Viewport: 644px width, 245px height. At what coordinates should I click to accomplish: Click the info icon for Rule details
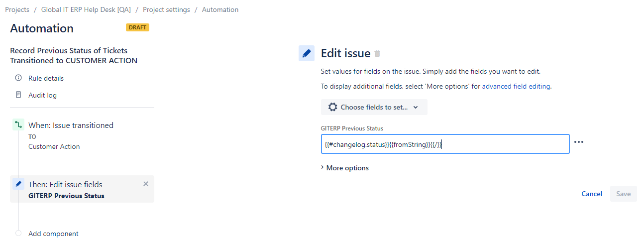(18, 78)
